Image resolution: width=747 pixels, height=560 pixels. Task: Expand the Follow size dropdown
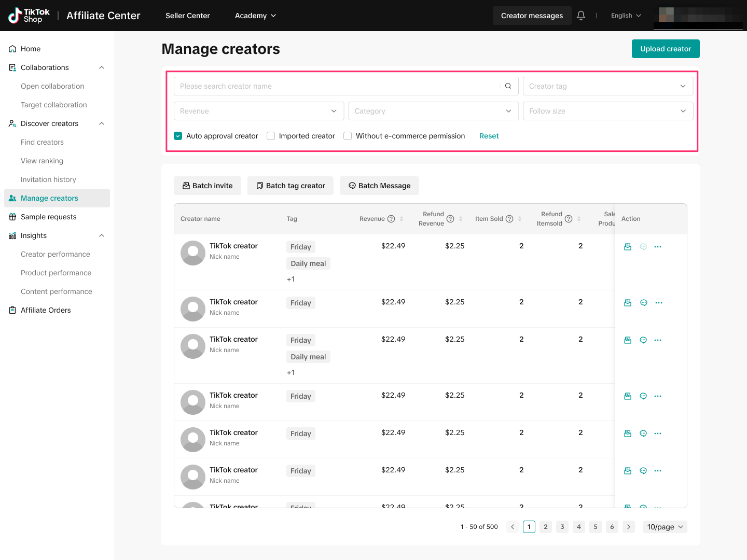[607, 111]
